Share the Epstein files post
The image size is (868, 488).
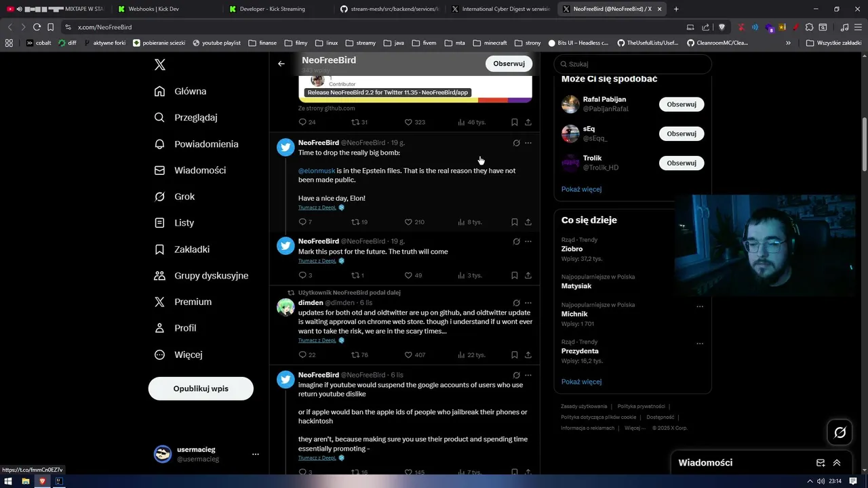[528, 222]
